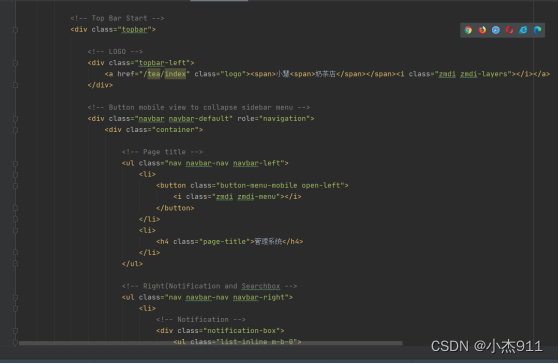Click the role value "navigation"
The image size is (559, 364).
pyautogui.click(x=284, y=119)
